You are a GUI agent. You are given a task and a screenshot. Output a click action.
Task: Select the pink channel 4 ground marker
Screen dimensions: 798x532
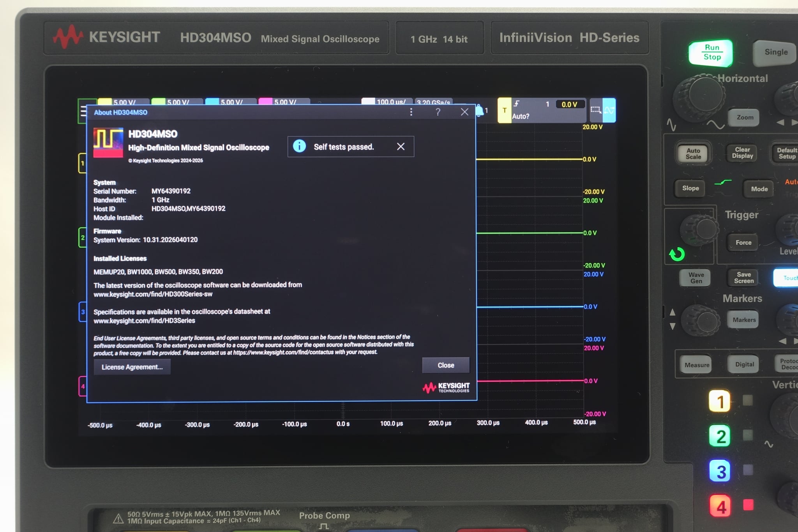click(83, 386)
